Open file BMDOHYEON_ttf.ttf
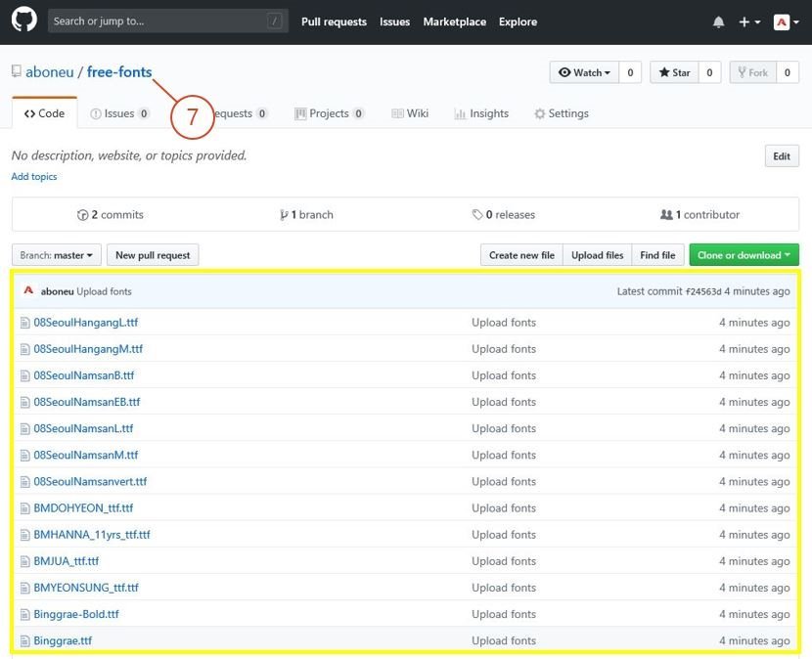Image resolution: width=812 pixels, height=659 pixels. pyautogui.click(x=83, y=508)
